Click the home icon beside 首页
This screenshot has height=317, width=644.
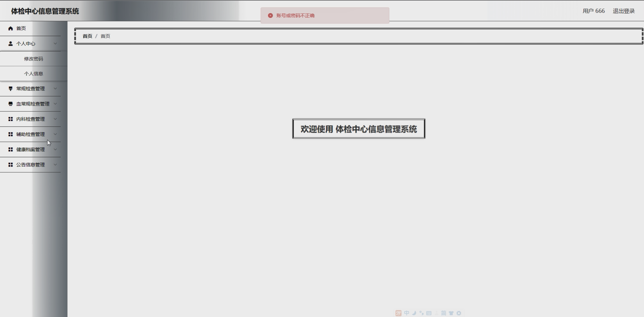11,28
